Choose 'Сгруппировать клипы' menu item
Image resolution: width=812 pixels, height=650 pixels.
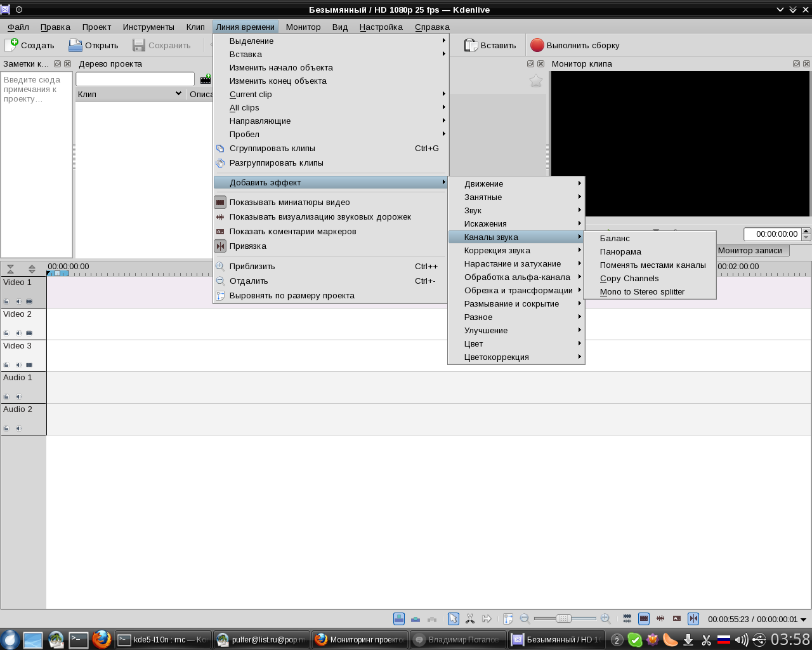pos(331,149)
